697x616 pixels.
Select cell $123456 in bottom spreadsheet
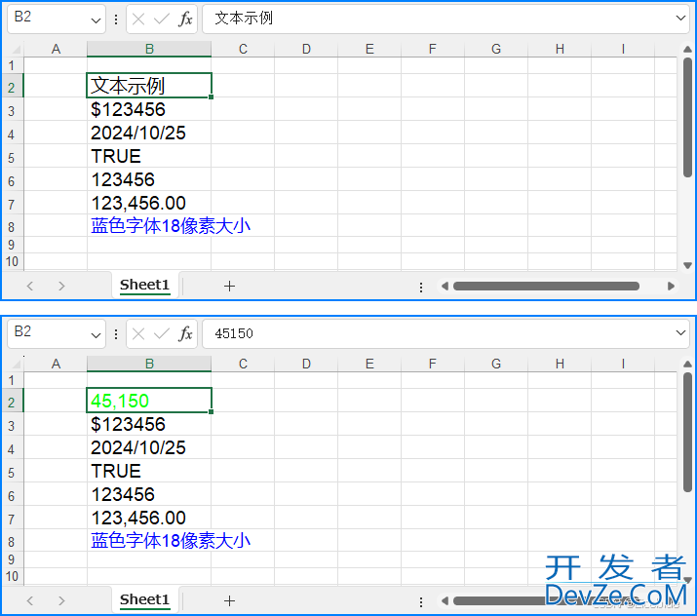pos(149,424)
